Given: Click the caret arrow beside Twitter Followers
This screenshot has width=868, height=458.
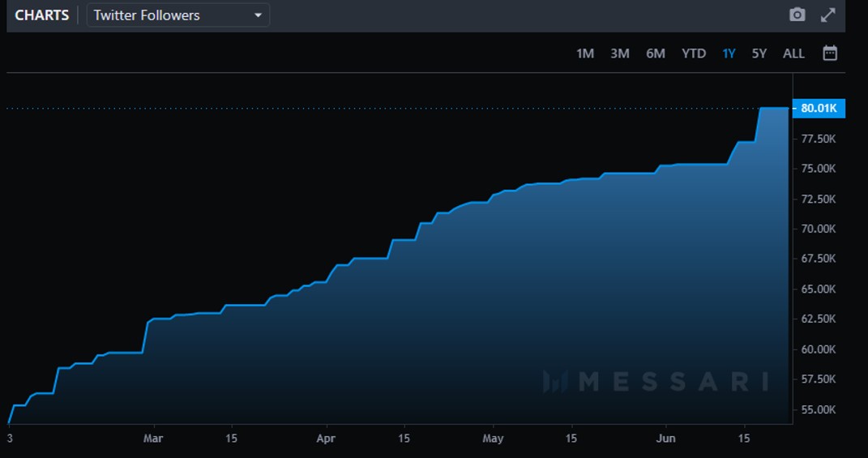Looking at the screenshot, I should pyautogui.click(x=258, y=15).
